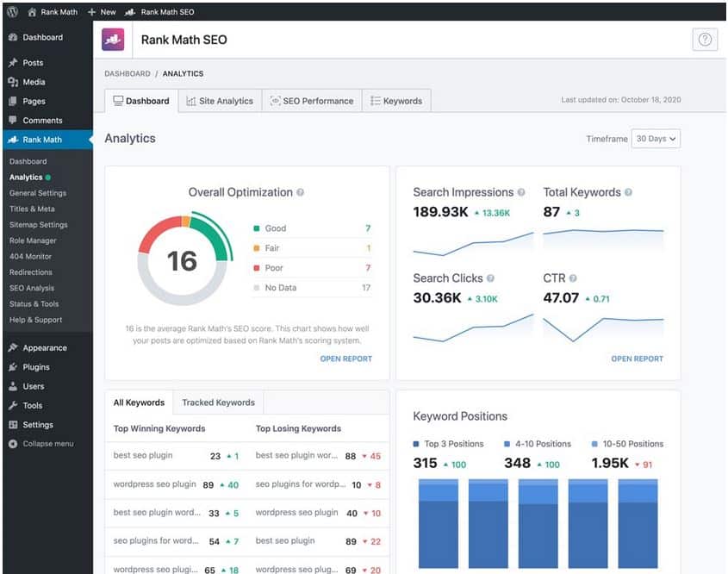Click the Dashboard gauge icon in sidebar
The height and width of the screenshot is (574, 728).
coord(13,37)
